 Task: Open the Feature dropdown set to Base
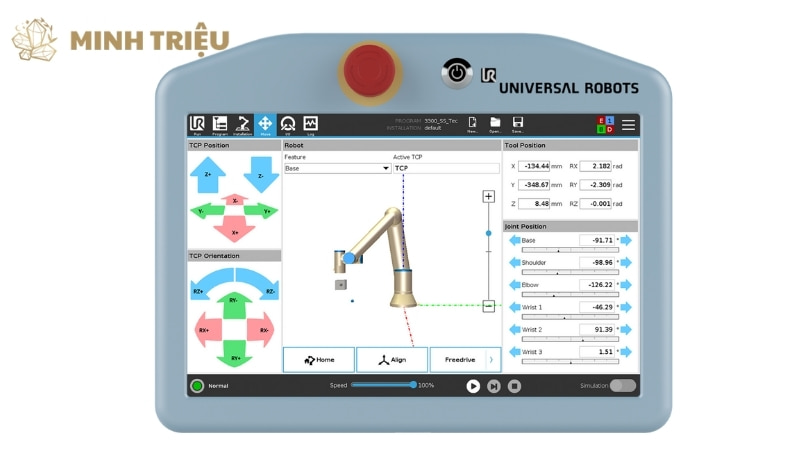click(x=337, y=168)
